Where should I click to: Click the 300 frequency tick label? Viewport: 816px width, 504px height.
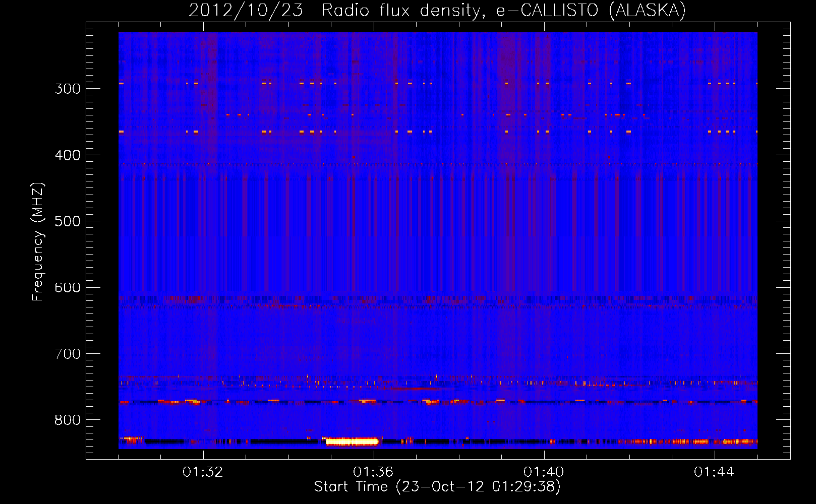coord(68,89)
